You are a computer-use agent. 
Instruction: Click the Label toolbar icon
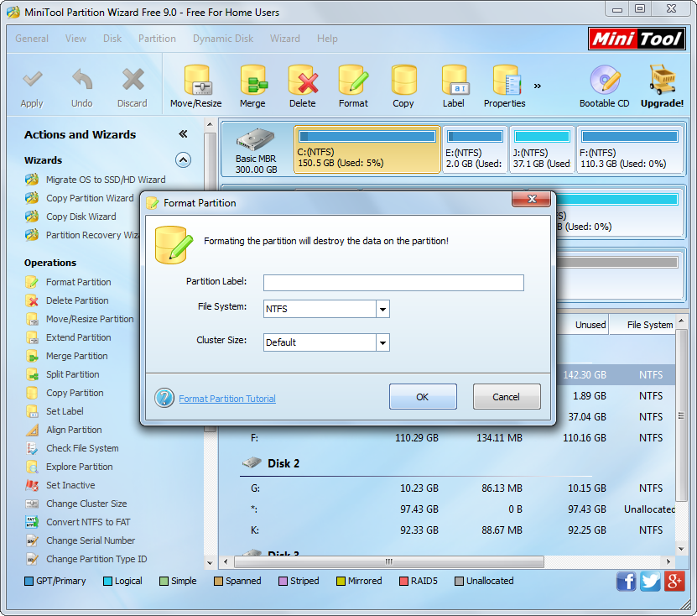pos(454,80)
